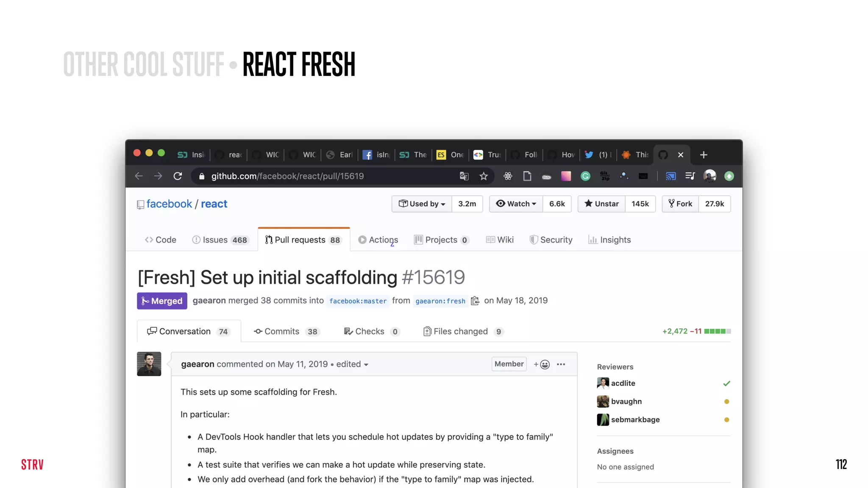Image resolution: width=868 pixels, height=488 pixels.
Task: Click the Chromecast cast icon
Action: 670,176
